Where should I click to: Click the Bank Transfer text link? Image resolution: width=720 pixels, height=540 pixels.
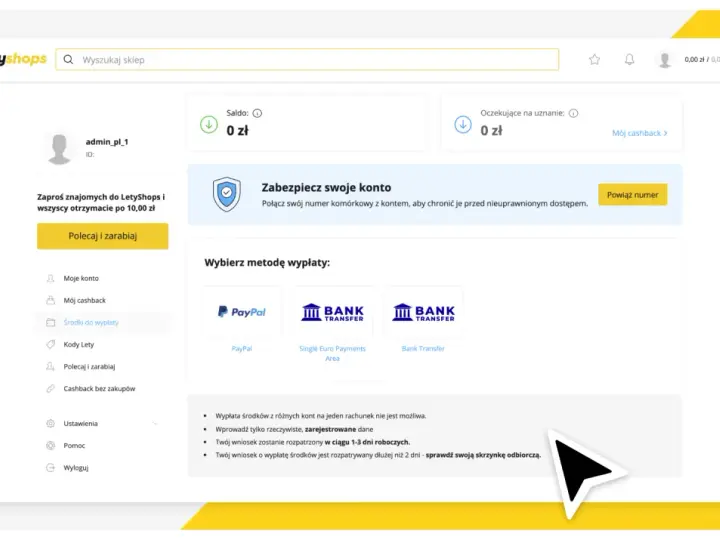click(423, 349)
